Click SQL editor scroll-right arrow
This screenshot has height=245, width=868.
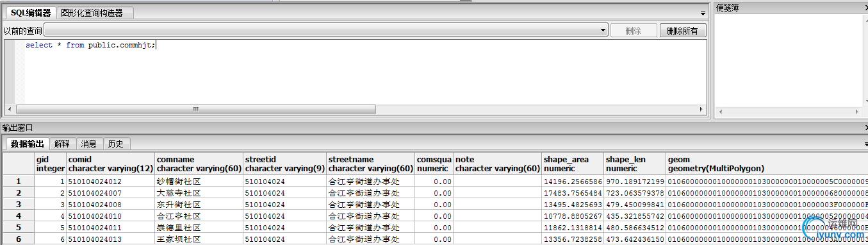pyautogui.click(x=701, y=109)
